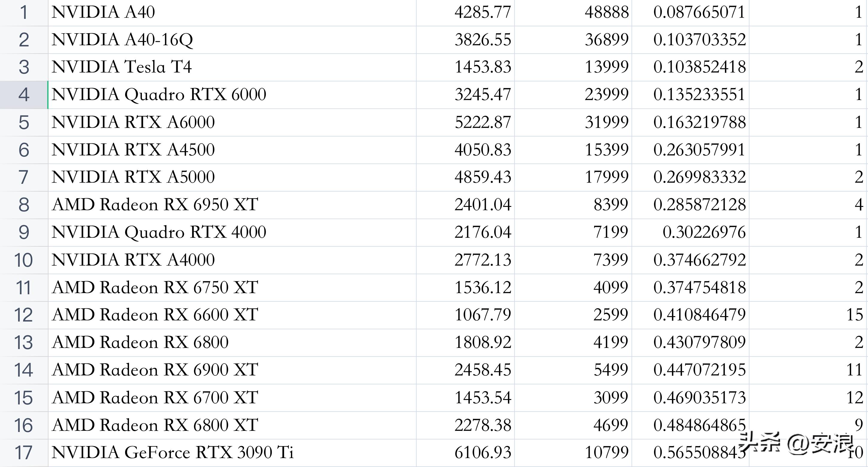Select row header number 16
Viewport: 868px width, 467px height.
pos(24,425)
